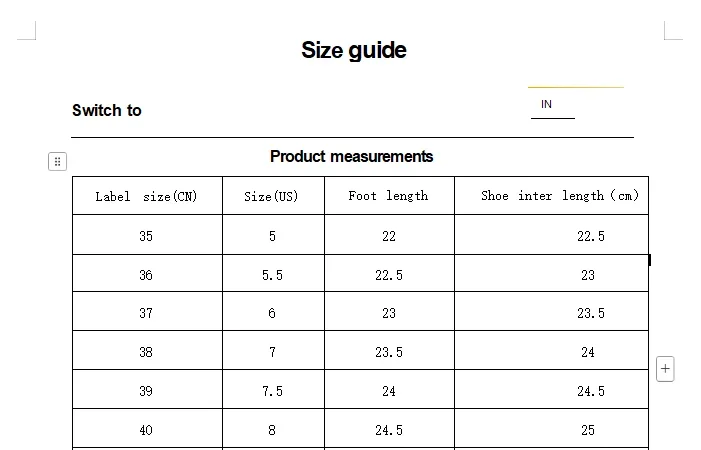The width and height of the screenshot is (701, 450).
Task: Select the shoe inter length 25 cell
Action: coord(588,430)
